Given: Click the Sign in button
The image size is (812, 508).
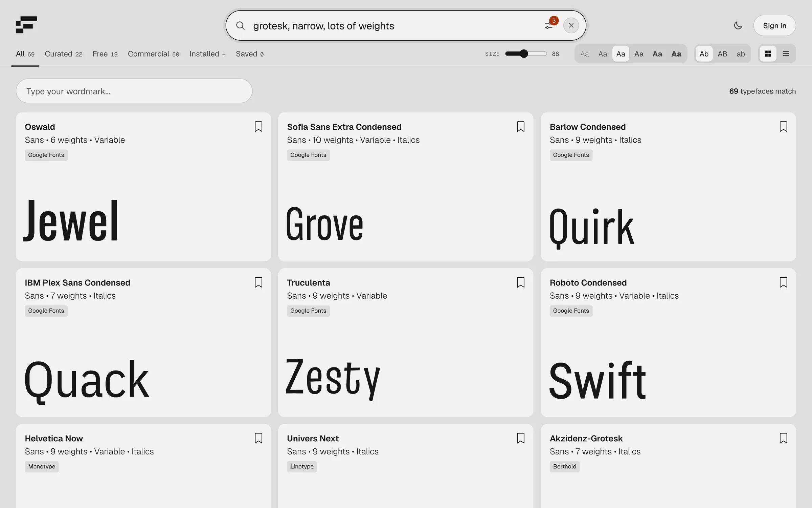Looking at the screenshot, I should [774, 25].
